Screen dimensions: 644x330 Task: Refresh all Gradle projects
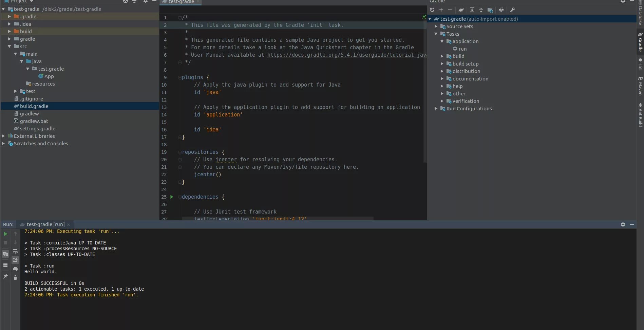point(432,10)
